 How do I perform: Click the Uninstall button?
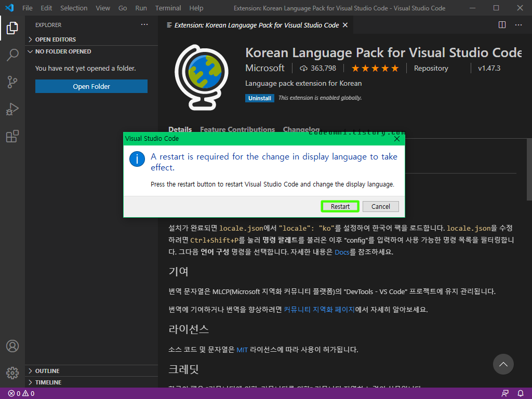click(260, 98)
